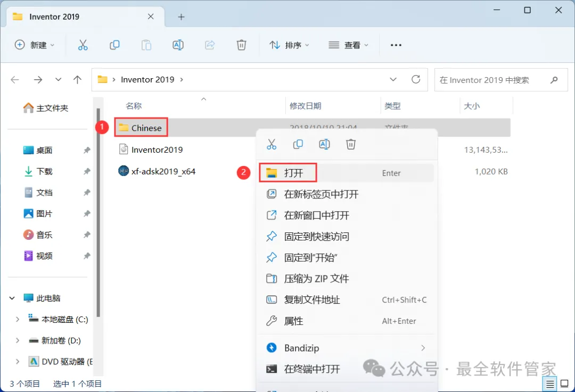Open the more options ellipsis menu

[x=396, y=45]
